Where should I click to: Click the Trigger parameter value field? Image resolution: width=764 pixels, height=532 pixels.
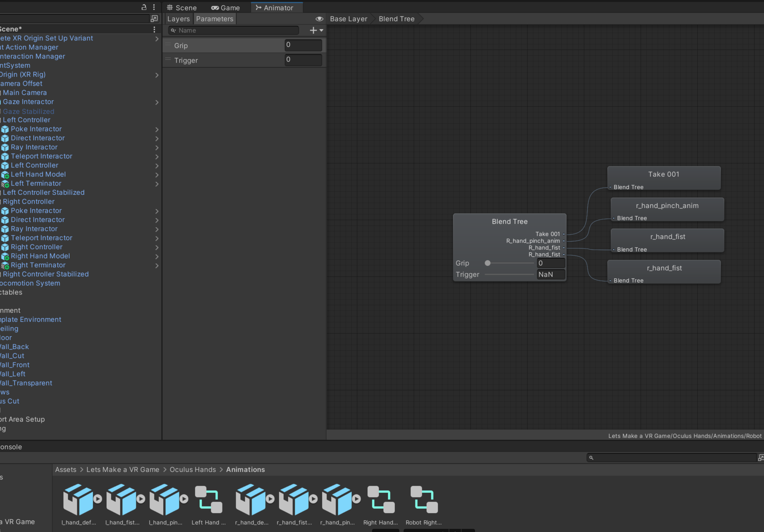(303, 60)
